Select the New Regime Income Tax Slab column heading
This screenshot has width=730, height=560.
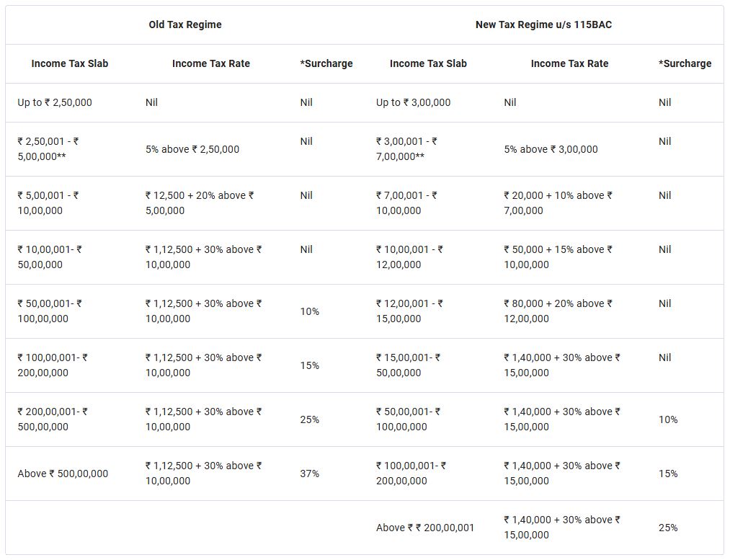[428, 63]
